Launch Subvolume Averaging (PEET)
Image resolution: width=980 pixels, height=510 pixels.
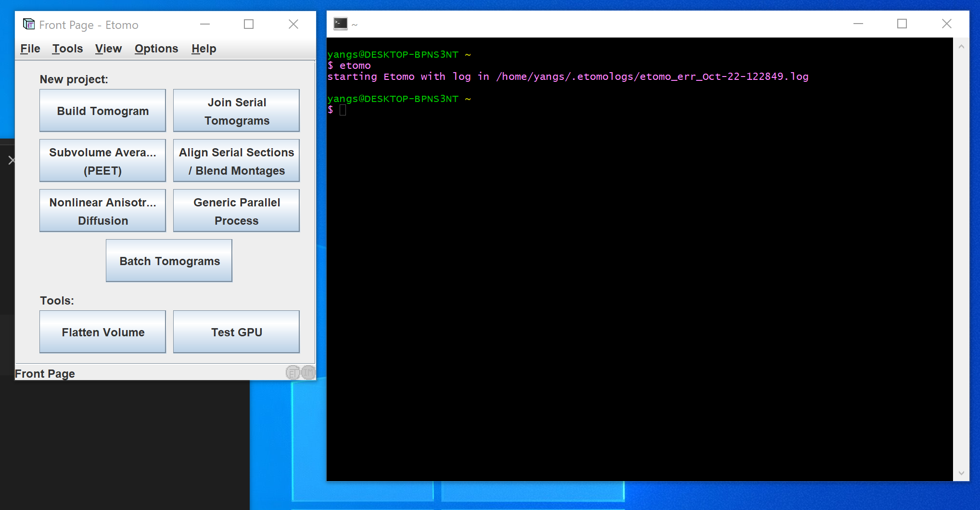pos(102,161)
